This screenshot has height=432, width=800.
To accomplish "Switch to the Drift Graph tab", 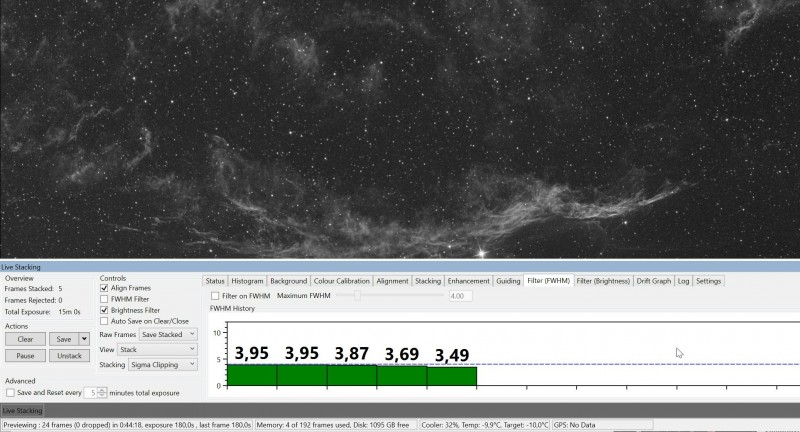I will pos(654,281).
